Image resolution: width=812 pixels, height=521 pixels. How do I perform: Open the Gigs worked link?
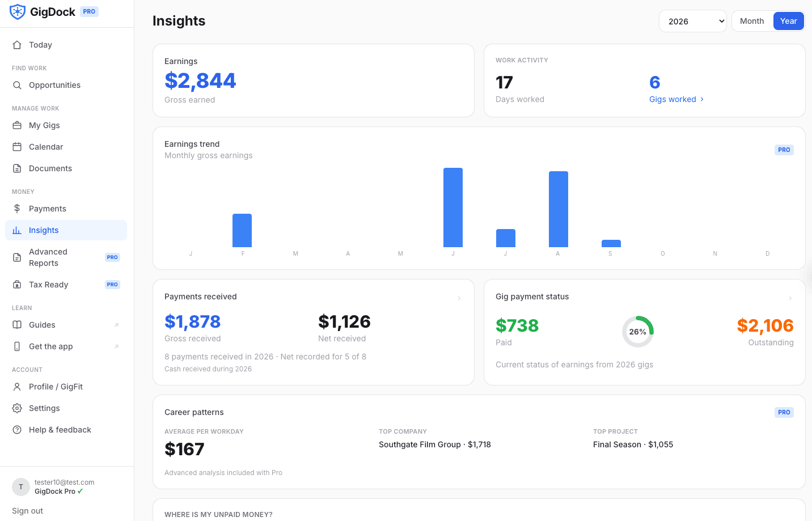(676, 99)
